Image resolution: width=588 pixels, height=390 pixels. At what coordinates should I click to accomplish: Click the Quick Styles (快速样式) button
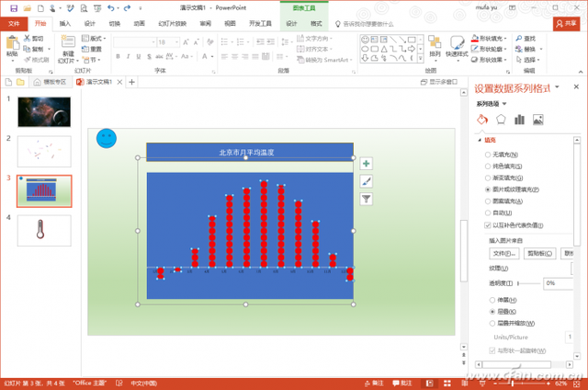click(457, 47)
